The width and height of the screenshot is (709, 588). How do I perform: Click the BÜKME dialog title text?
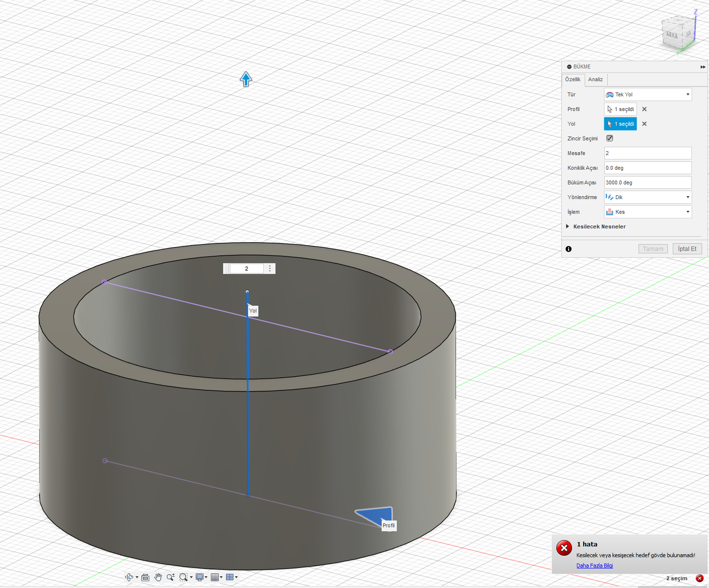tap(582, 67)
